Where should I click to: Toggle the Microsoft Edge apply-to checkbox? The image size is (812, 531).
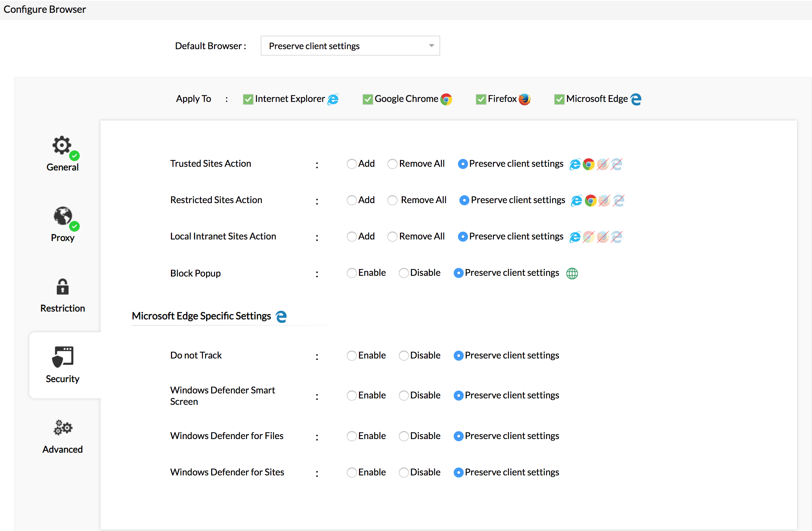[559, 99]
